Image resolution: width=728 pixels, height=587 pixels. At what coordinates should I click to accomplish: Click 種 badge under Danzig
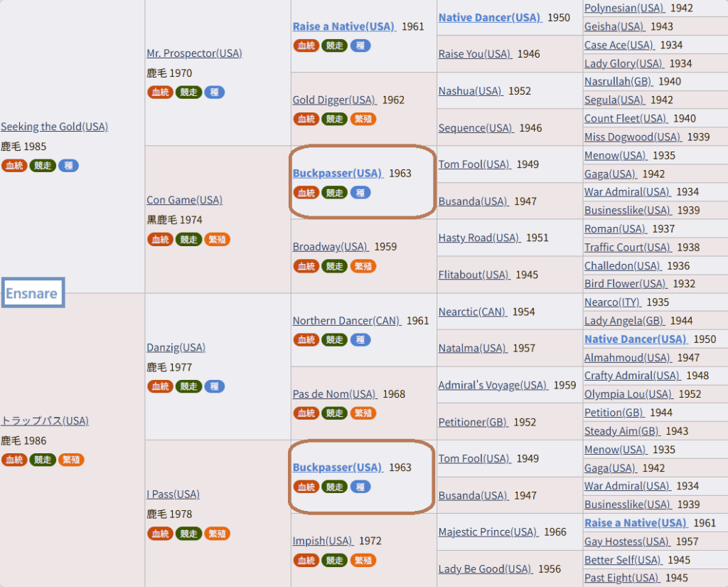click(x=215, y=386)
